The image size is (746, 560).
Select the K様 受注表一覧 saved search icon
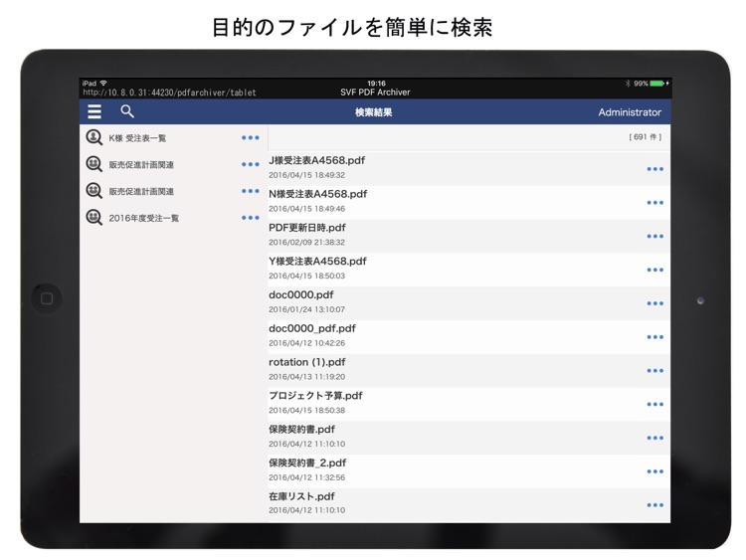(x=93, y=137)
